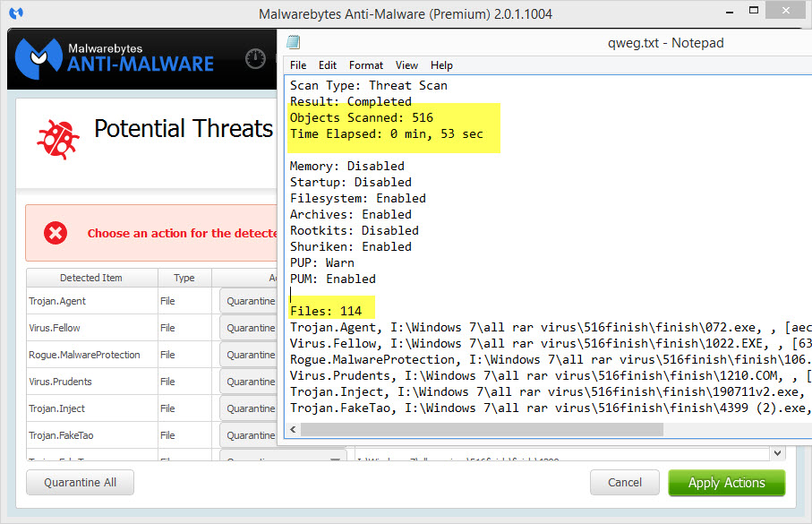Click the Malwarebytes title bar app icon
Screen dimensions: 812x524
click(x=16, y=13)
